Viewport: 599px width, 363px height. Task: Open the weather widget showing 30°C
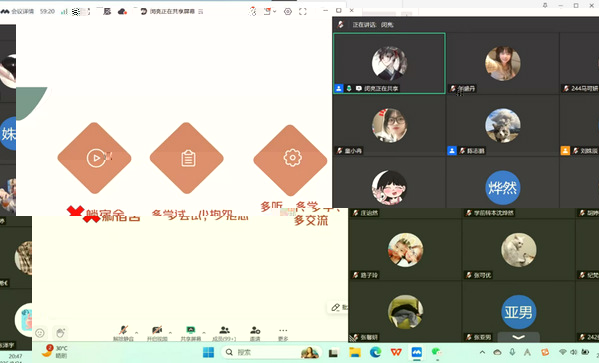(x=55, y=351)
